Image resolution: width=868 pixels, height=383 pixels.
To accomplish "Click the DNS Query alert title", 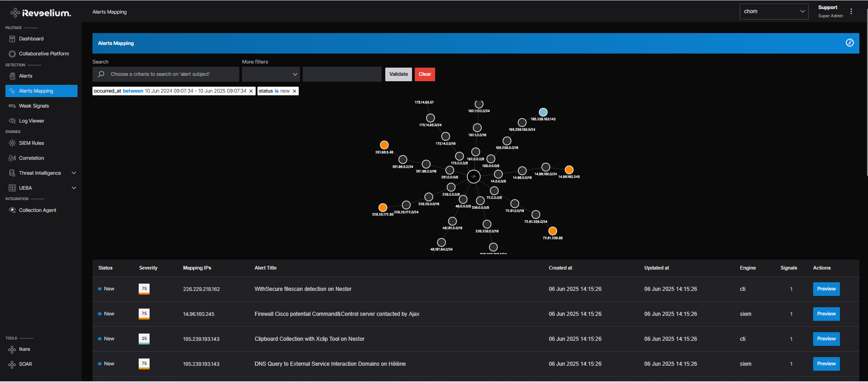I will [330, 364].
